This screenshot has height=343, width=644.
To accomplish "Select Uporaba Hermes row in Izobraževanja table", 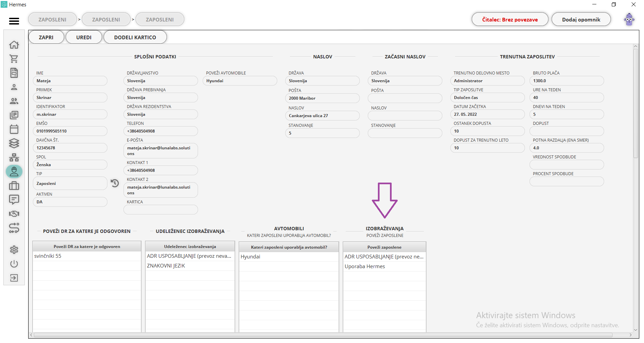I will click(385, 266).
